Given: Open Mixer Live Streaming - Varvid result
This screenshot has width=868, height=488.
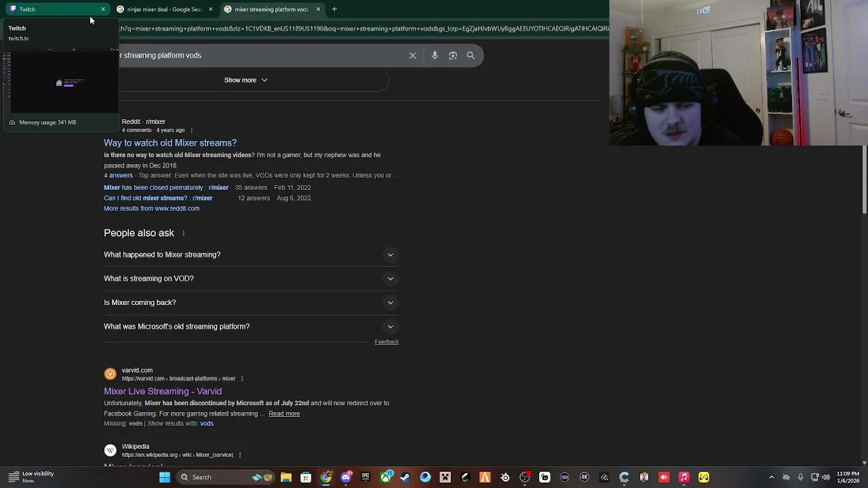Looking at the screenshot, I should pos(163,391).
